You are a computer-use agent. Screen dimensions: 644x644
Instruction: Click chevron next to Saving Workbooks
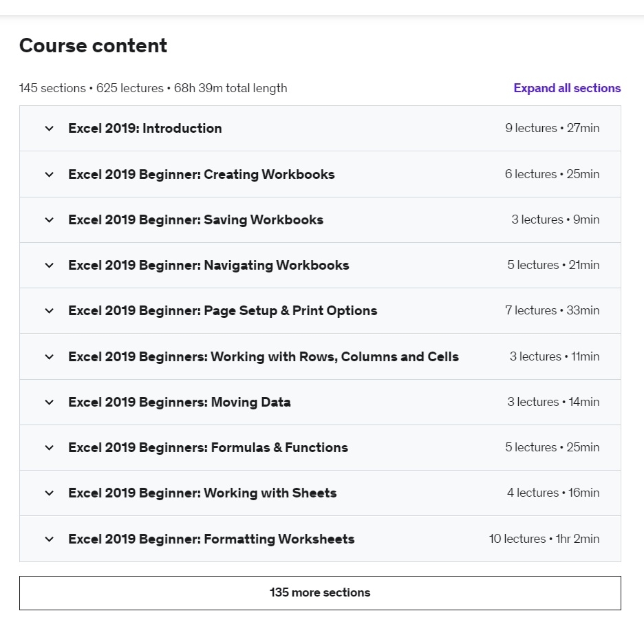[49, 220]
